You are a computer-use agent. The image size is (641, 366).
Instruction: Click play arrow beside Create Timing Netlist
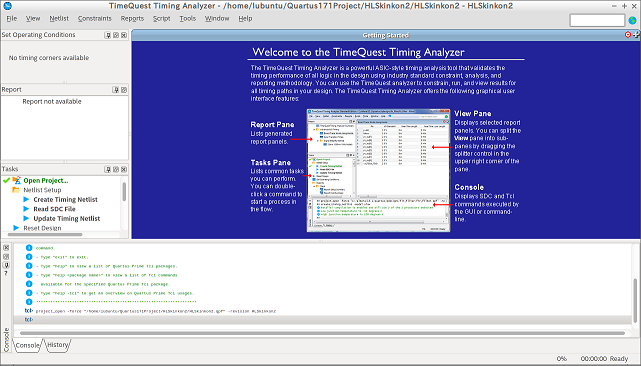[26, 199]
